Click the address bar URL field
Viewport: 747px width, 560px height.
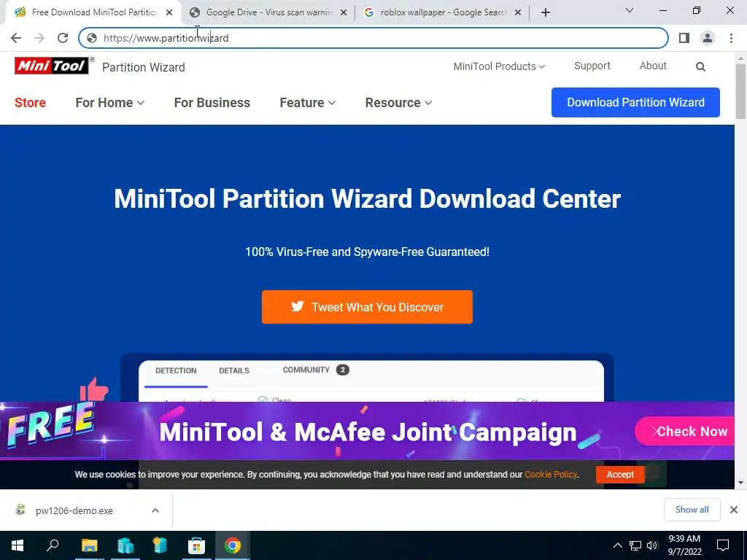[x=373, y=38]
